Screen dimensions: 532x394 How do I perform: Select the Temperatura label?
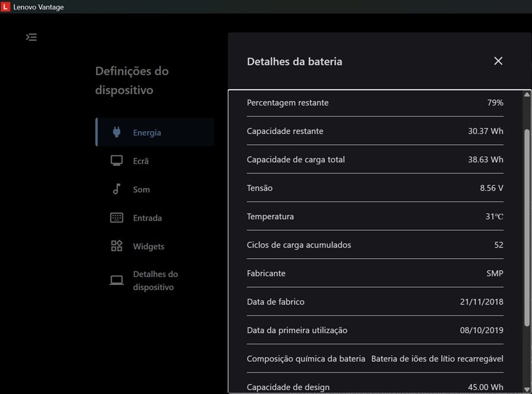pyautogui.click(x=270, y=217)
